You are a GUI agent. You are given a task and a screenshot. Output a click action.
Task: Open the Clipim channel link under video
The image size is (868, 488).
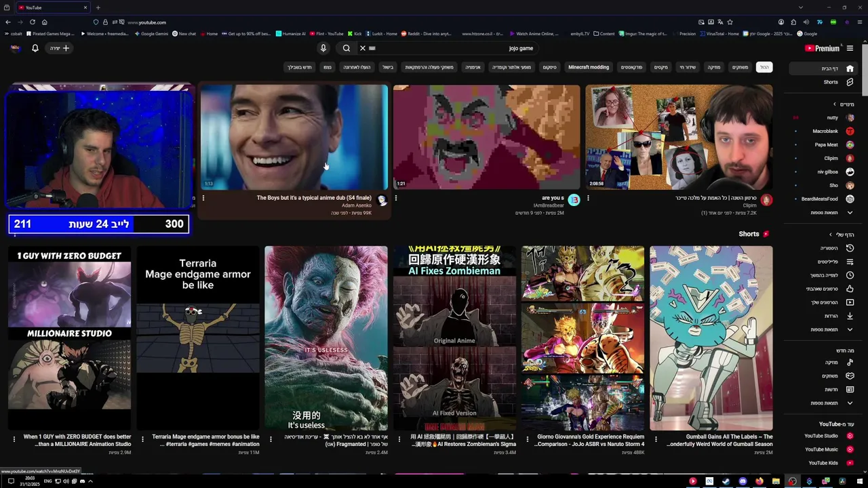pos(749,205)
